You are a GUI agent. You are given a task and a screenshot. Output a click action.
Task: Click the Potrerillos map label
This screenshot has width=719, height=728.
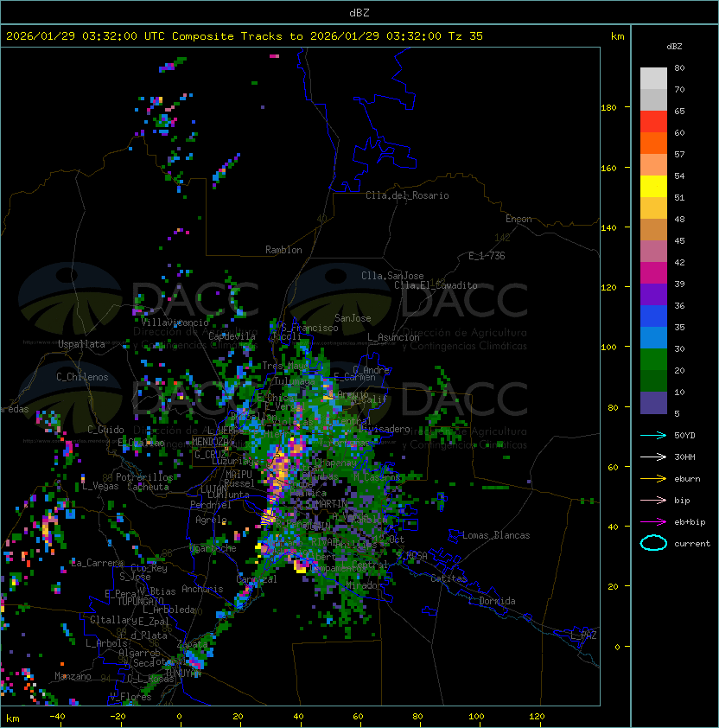click(x=144, y=477)
